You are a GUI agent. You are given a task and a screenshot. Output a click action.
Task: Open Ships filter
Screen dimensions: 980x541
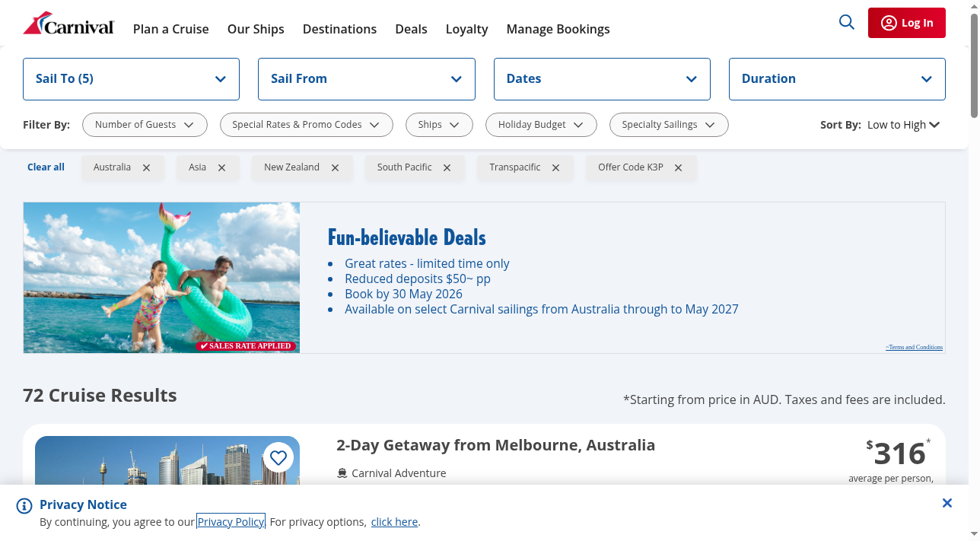pyautogui.click(x=439, y=125)
